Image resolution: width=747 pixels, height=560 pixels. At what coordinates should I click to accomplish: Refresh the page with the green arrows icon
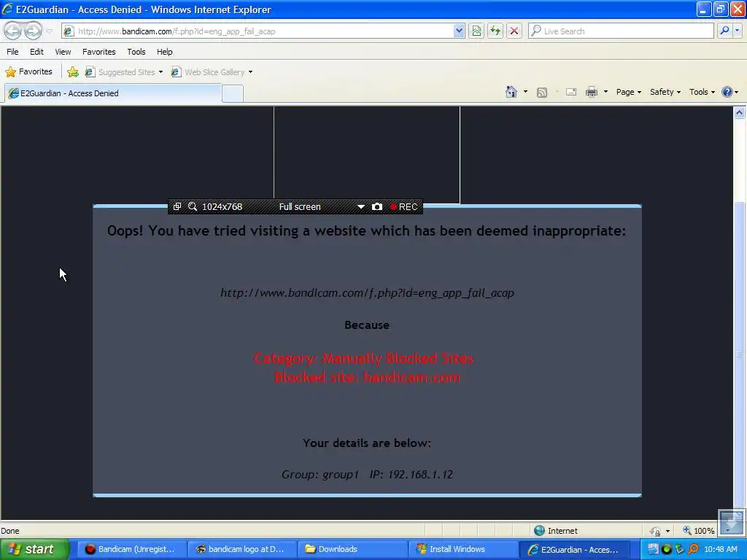(x=495, y=31)
